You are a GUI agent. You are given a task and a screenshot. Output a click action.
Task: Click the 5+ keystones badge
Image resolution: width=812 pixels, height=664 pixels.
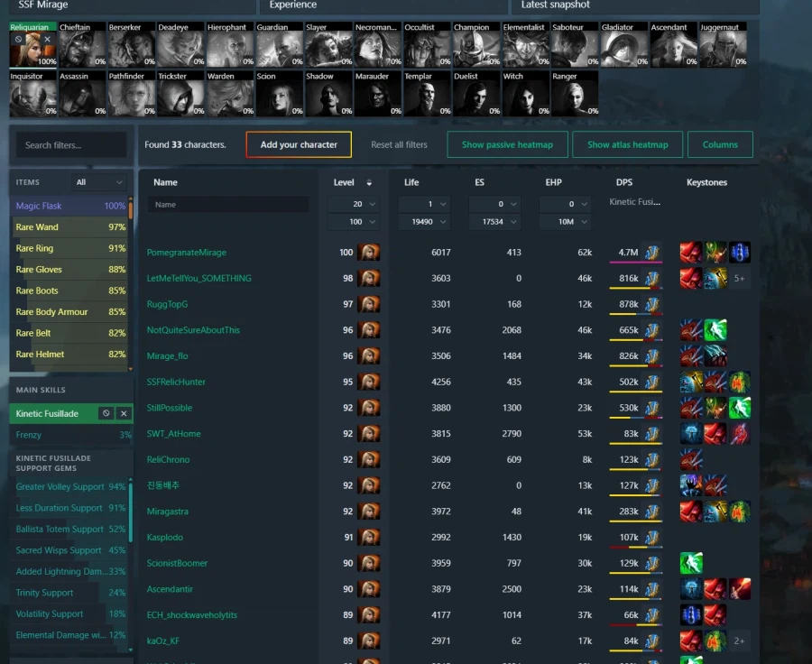pyautogui.click(x=740, y=279)
